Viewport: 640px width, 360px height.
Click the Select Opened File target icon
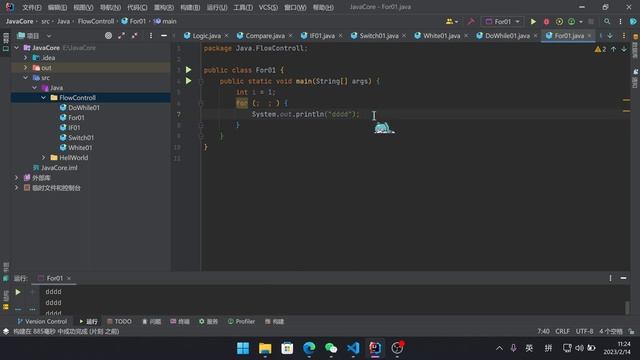[x=108, y=36]
